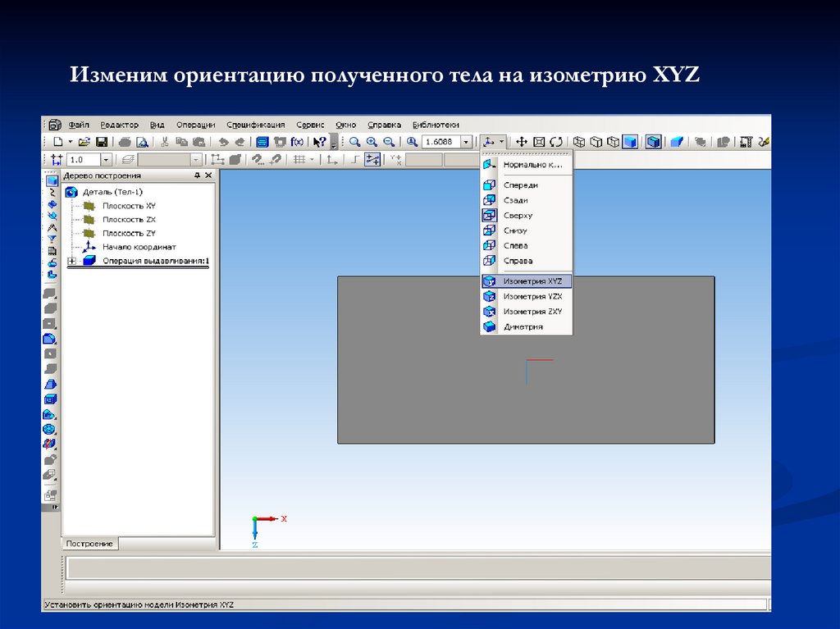Select the Pan (move view) cross-arrows icon
The height and width of the screenshot is (629, 840).
521,142
